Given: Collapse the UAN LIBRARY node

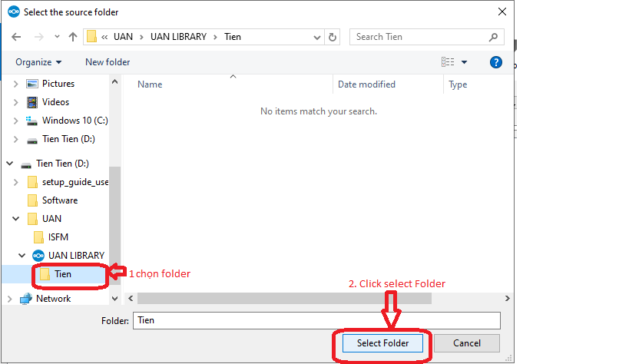Looking at the screenshot, I should point(22,256).
